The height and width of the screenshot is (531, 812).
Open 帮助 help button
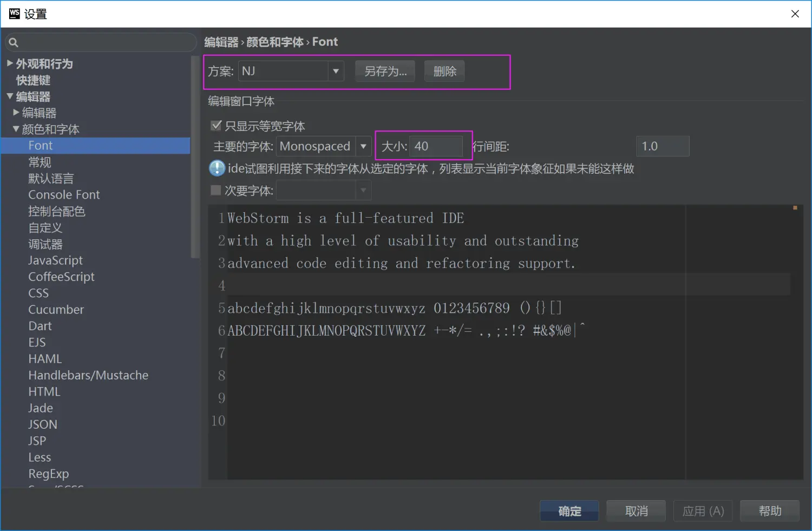[x=770, y=511]
